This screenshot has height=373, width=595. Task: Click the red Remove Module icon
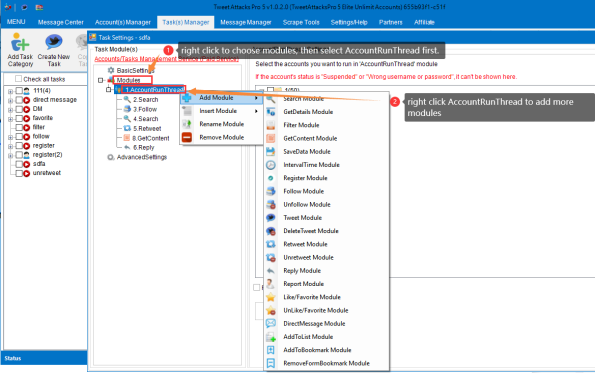click(187, 137)
